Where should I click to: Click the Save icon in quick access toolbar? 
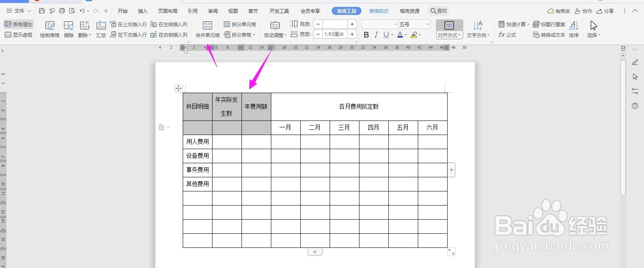42,11
